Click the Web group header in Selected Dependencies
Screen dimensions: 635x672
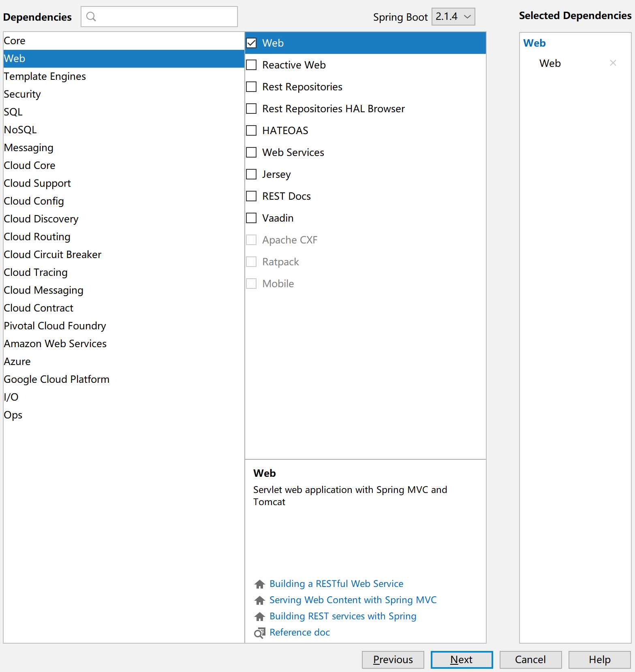pos(534,43)
